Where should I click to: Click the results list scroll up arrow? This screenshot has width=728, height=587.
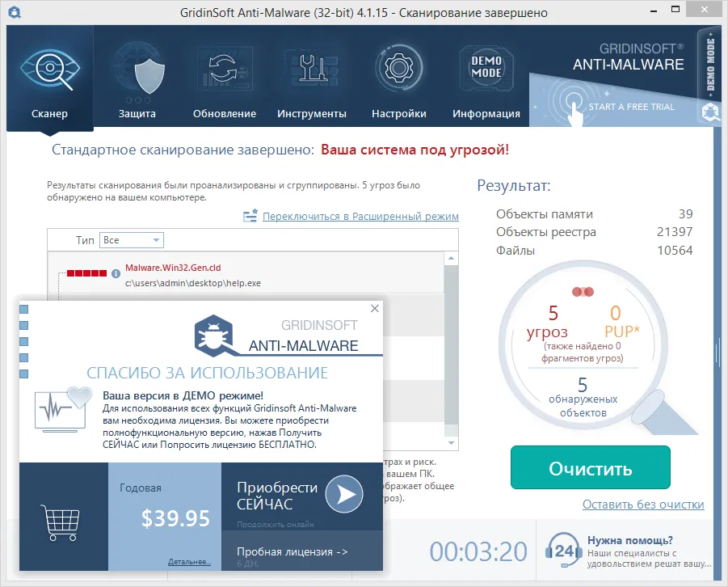click(452, 258)
